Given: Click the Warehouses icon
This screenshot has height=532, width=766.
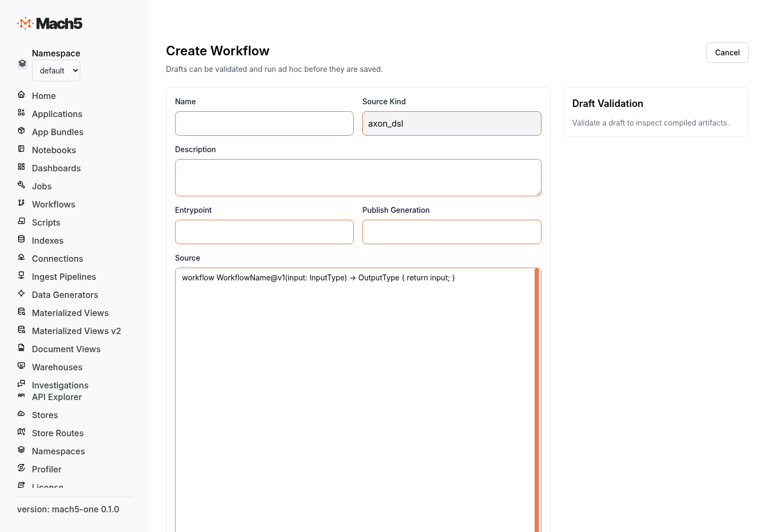Looking at the screenshot, I should [x=21, y=366].
